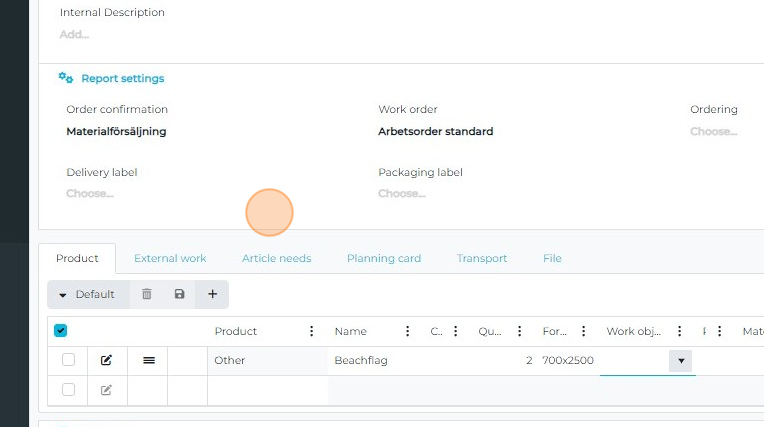The width and height of the screenshot is (764, 427).
Task: Click edit icon on the empty second row
Action: (x=107, y=390)
